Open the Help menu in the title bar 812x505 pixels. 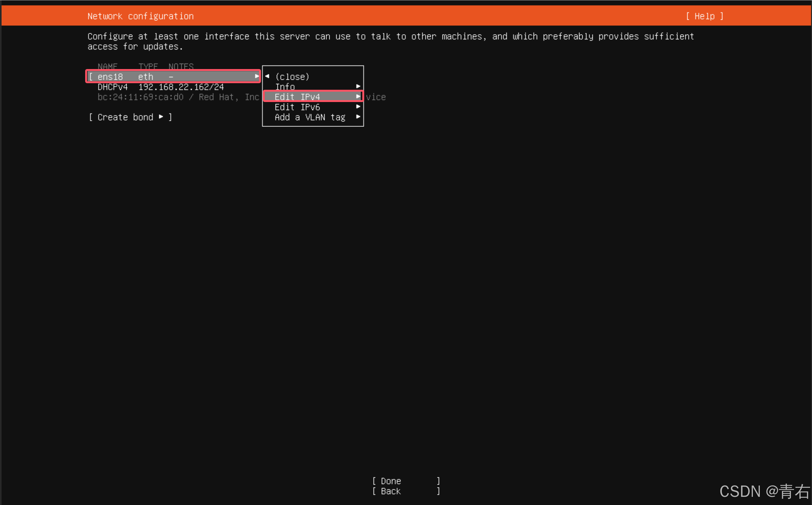(704, 16)
